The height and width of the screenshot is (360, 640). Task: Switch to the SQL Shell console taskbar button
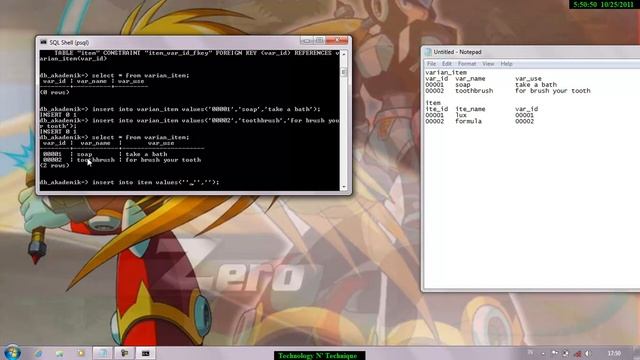pos(145,353)
